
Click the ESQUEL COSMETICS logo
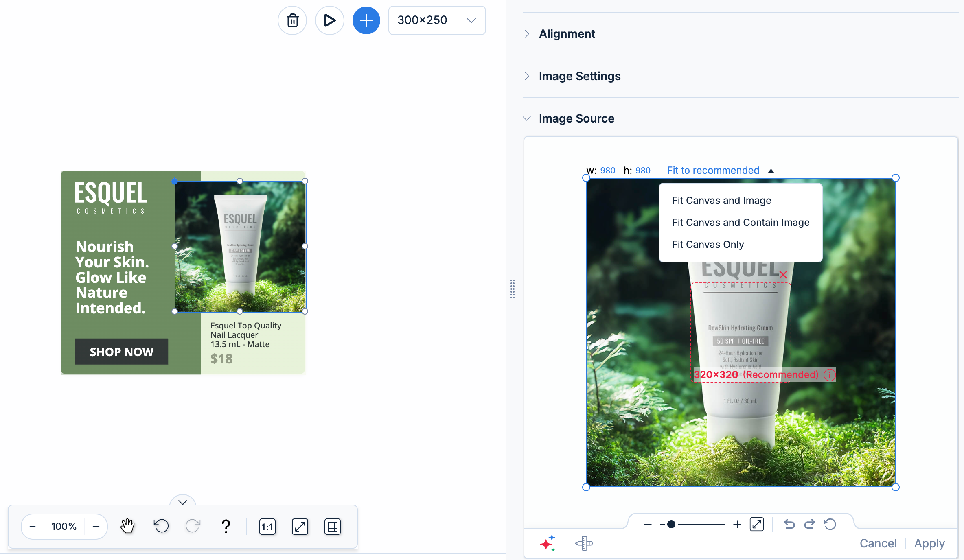click(x=111, y=198)
